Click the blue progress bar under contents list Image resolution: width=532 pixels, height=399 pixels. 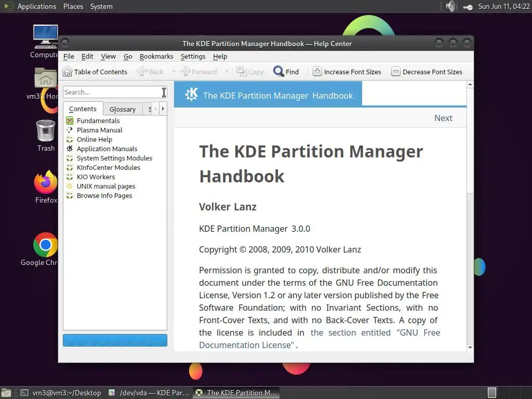click(115, 340)
